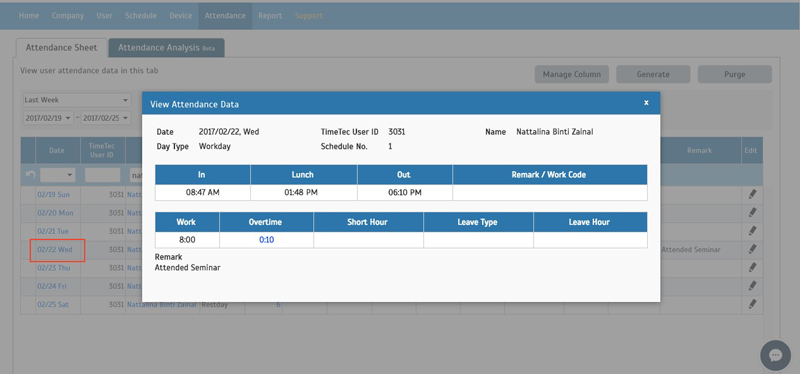
Task: Click the edit pencil for 02/25 Sat row
Action: [x=752, y=305]
